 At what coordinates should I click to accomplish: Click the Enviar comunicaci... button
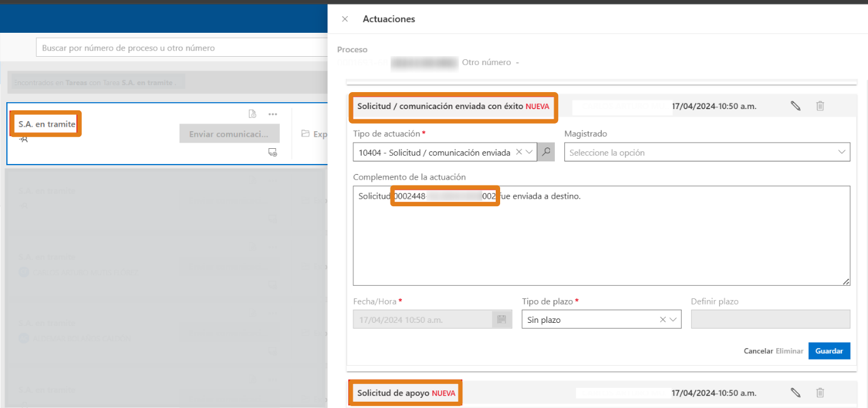coord(229,134)
